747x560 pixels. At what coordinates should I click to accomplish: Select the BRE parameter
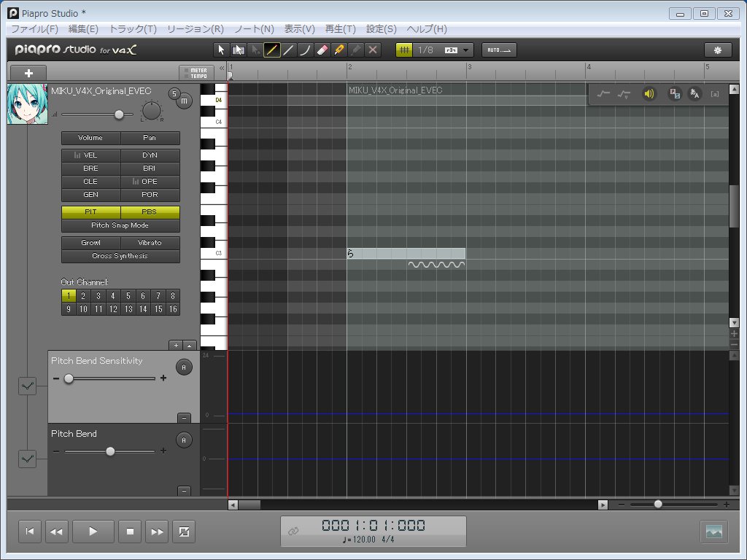(x=90, y=168)
